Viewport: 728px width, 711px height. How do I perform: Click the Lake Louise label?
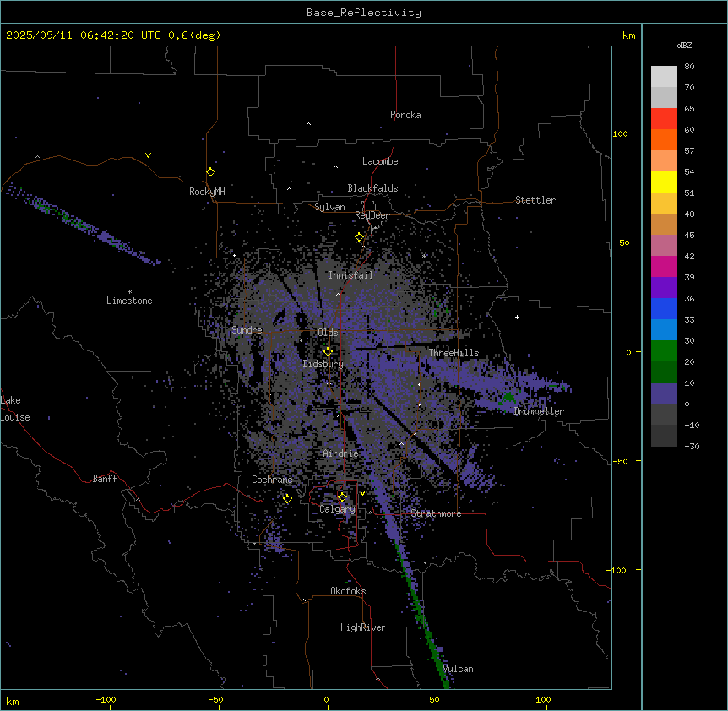(15, 409)
